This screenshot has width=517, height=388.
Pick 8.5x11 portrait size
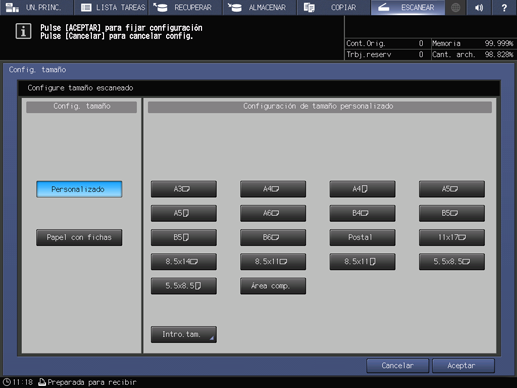[x=362, y=262]
